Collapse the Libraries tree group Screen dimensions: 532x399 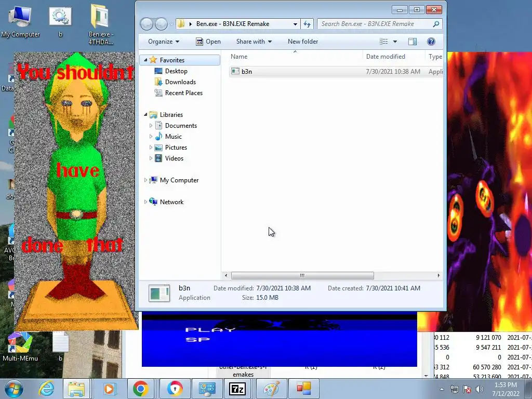click(x=145, y=115)
